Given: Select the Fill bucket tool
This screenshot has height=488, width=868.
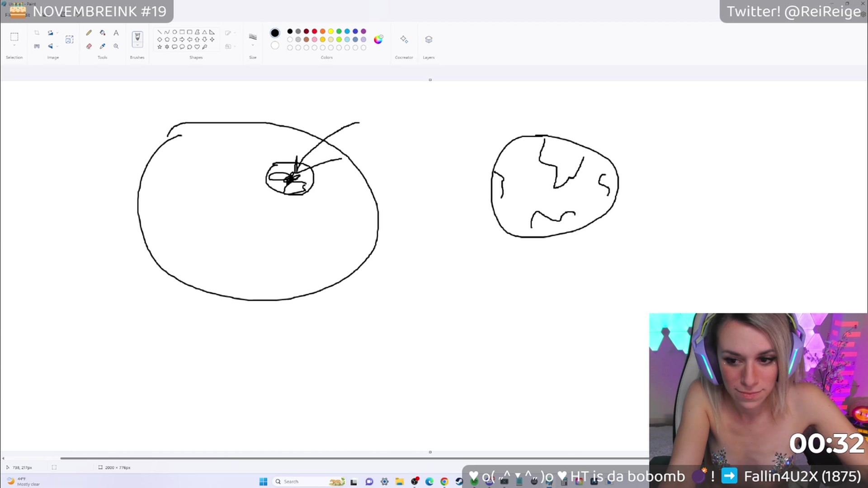Looking at the screenshot, I should tap(103, 33).
